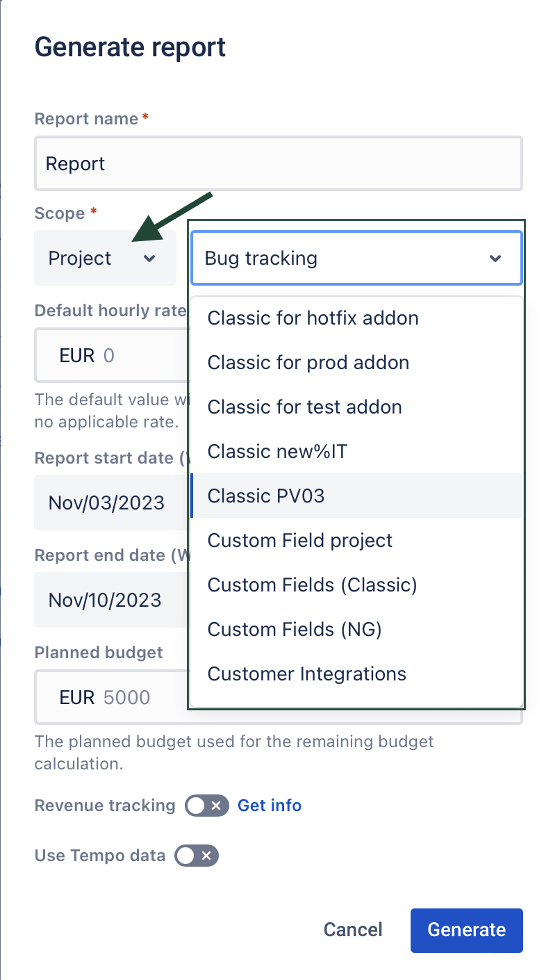This screenshot has height=980, width=553.
Task: Click the Planned budget EUR field
Action: click(x=111, y=697)
